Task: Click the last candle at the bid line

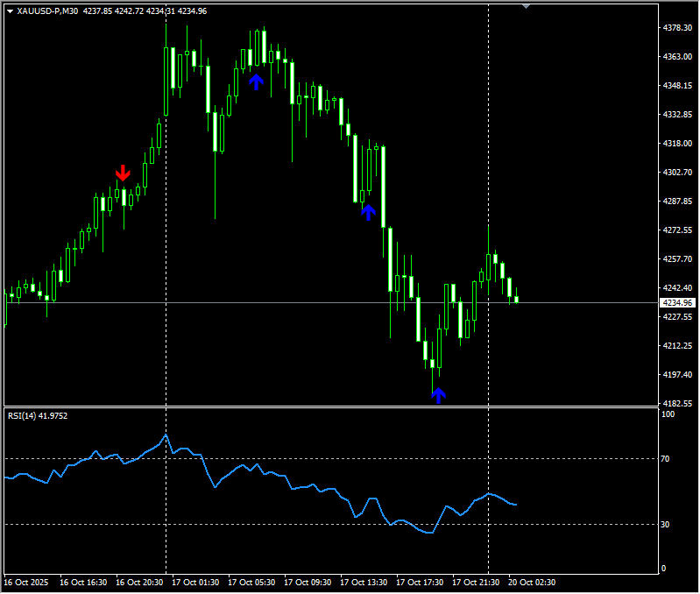Action: tap(516, 300)
